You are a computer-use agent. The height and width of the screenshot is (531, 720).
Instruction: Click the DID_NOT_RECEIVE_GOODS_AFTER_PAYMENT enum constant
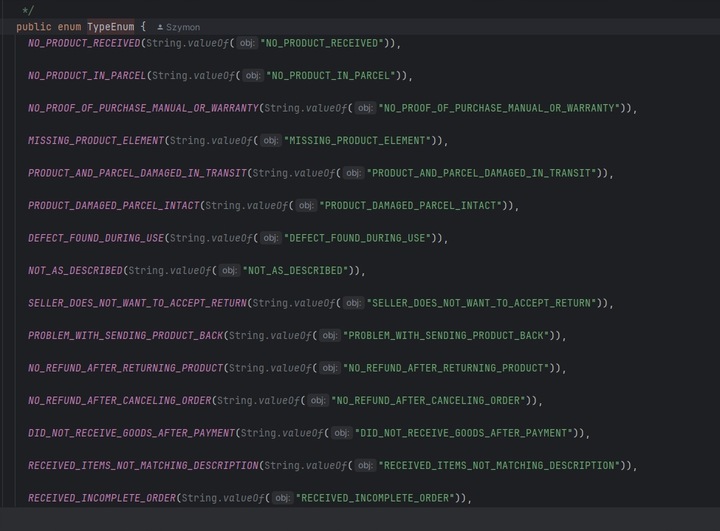[131, 433]
